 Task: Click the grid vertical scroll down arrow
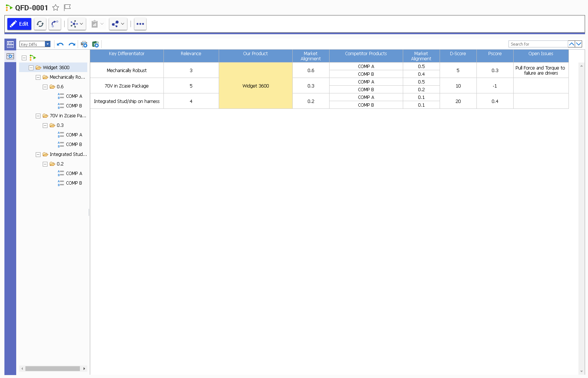tap(581, 371)
